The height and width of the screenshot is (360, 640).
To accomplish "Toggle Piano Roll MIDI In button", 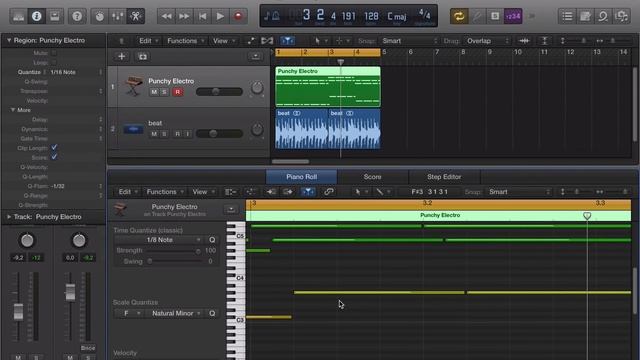I will (271, 192).
